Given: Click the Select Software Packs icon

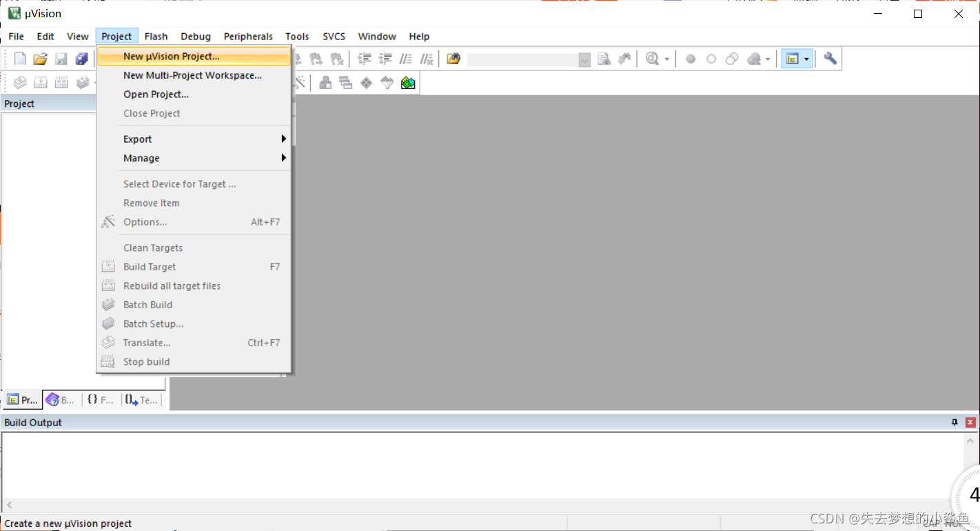Looking at the screenshot, I should pos(387,83).
